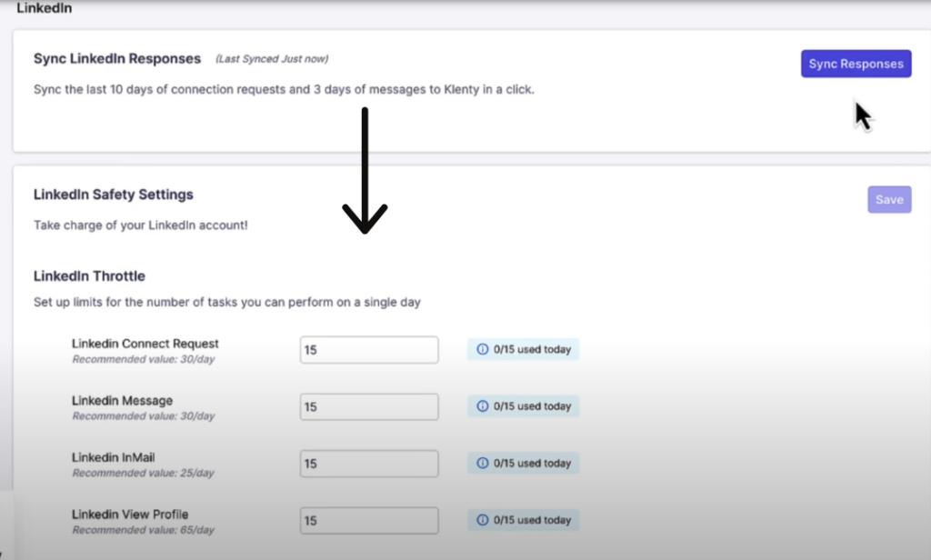931x560 pixels.
Task: Click info icon in Linkedin Message usage badge
Action: tap(483, 406)
